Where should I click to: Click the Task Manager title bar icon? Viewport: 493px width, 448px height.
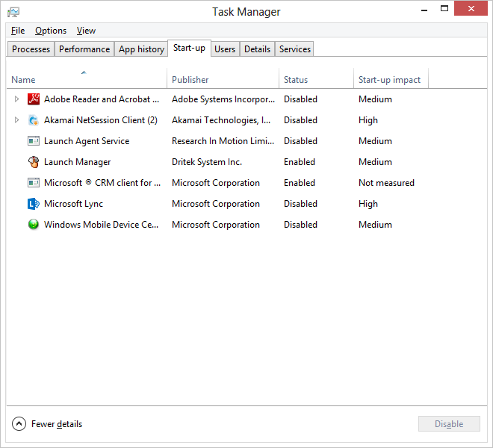(x=13, y=12)
